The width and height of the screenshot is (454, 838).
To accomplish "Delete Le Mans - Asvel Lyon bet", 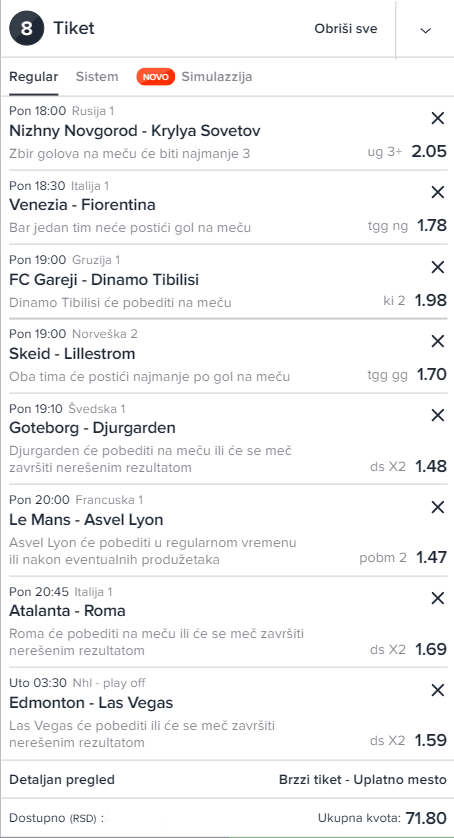I will 437,507.
